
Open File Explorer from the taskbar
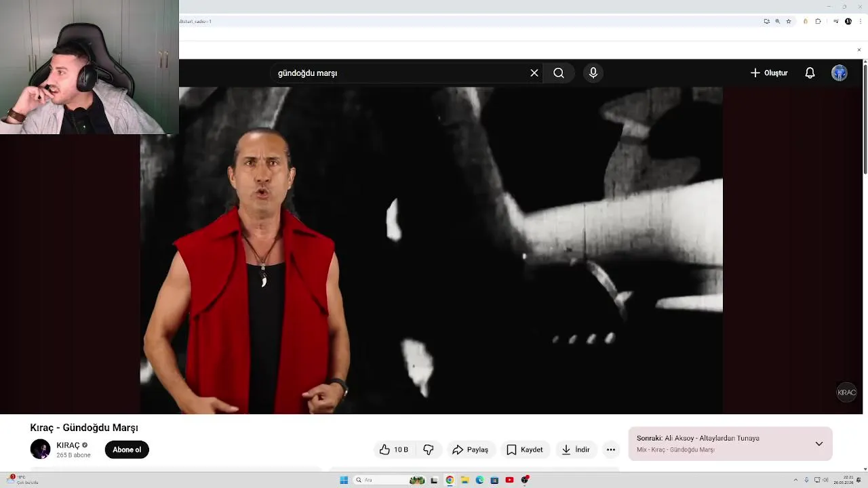click(465, 480)
